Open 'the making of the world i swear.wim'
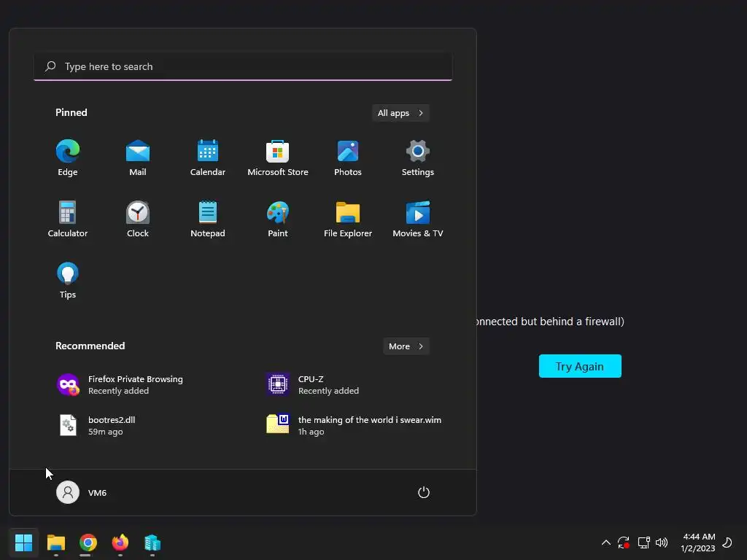Screen dimensions: 747x560 coord(354,426)
